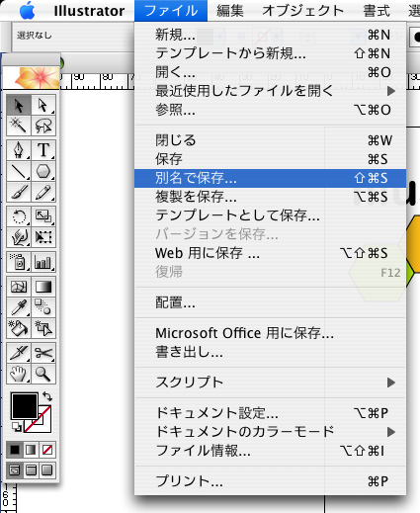Select the Paintbrush tool
The image size is (420, 513).
(19, 192)
